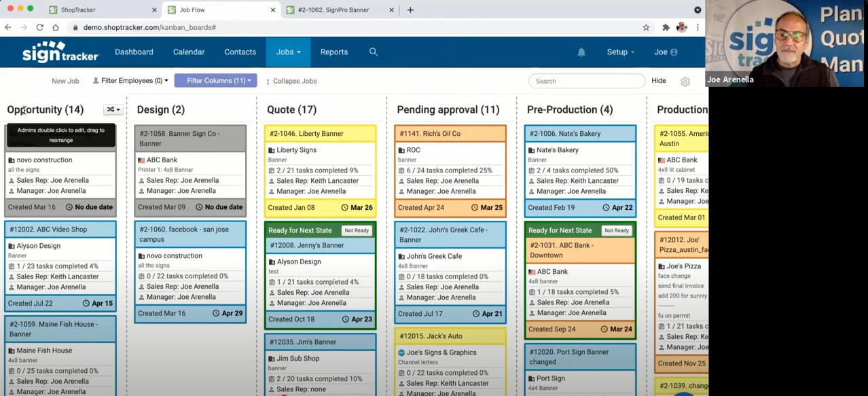Click the user icon next to Joe
The image size is (868, 396).
(x=674, y=52)
